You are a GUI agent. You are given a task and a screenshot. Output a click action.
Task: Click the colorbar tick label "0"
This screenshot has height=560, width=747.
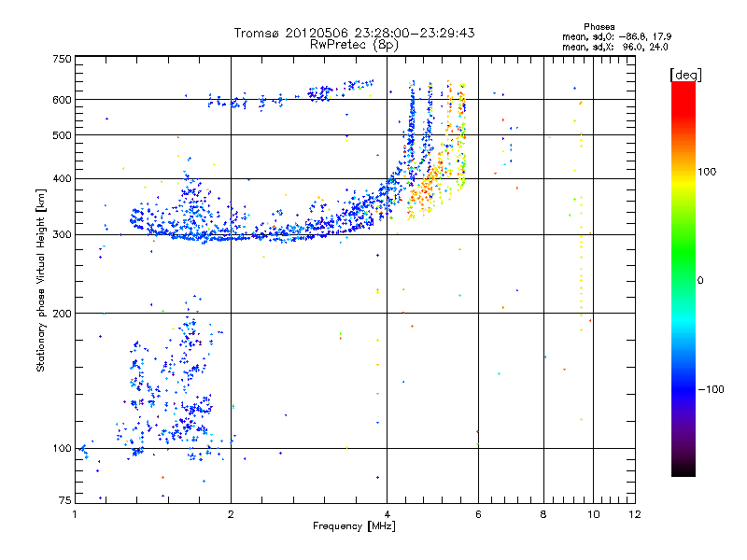pos(700,280)
